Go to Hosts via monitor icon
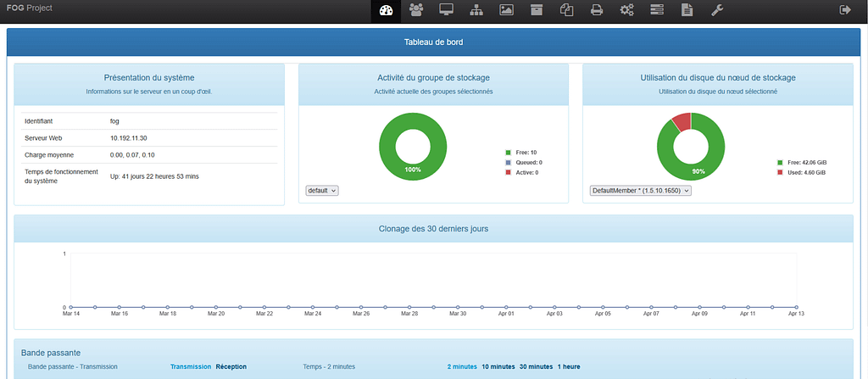The image size is (868, 379). tap(446, 10)
